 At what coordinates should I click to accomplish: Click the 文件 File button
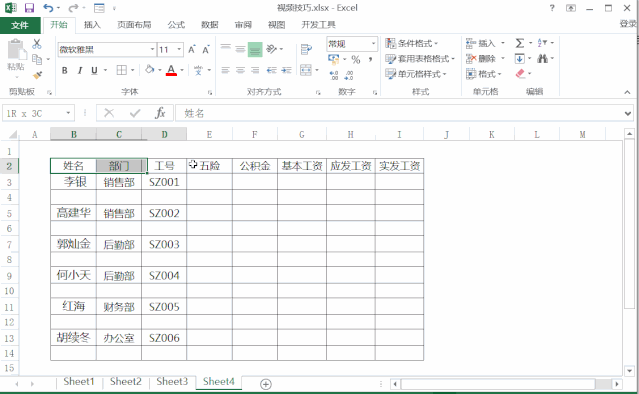20,25
